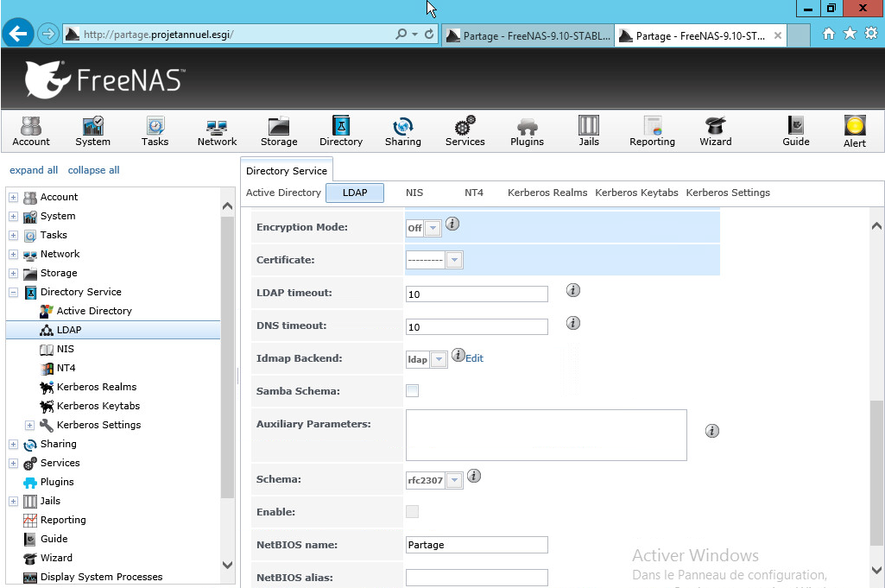Select Active Directory in tree
This screenshot has width=885, height=588.
point(94,310)
